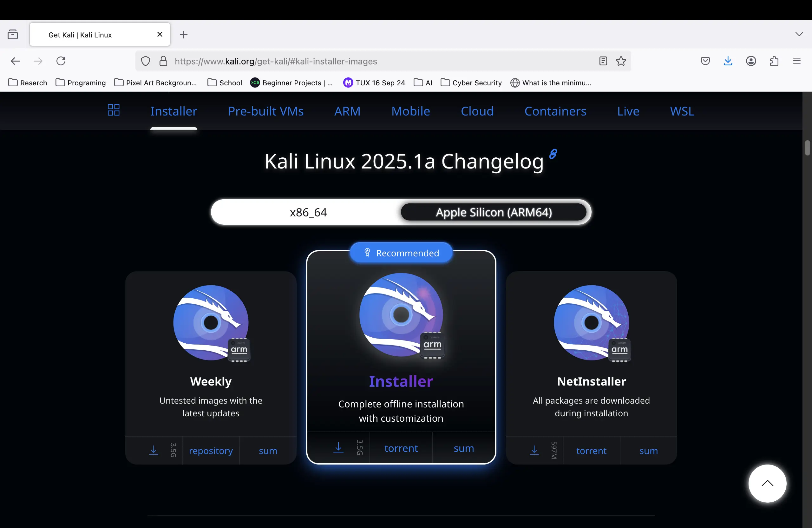Download the NetInstaller torrent
Screen dimensions: 812x528
(591, 450)
